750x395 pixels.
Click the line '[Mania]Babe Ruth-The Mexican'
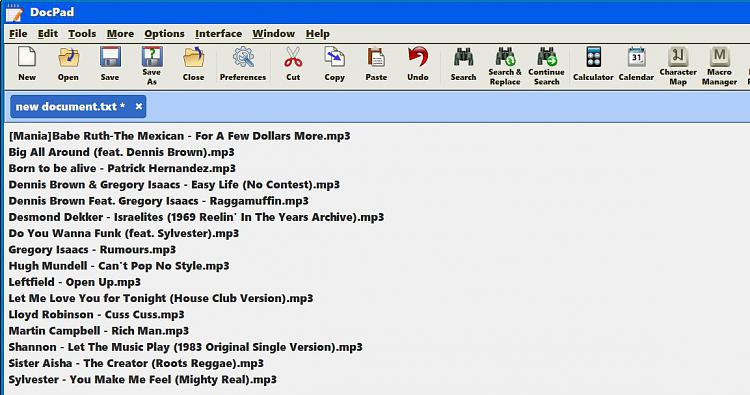[179, 136]
